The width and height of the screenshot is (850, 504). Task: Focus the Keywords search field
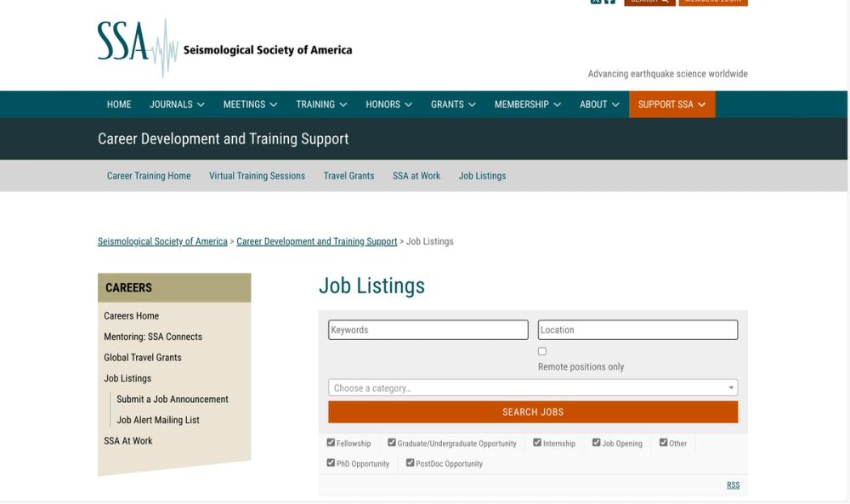point(428,330)
